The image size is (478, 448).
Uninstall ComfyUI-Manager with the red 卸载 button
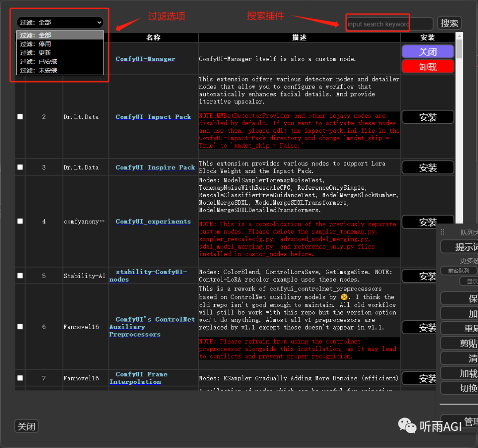(x=428, y=66)
